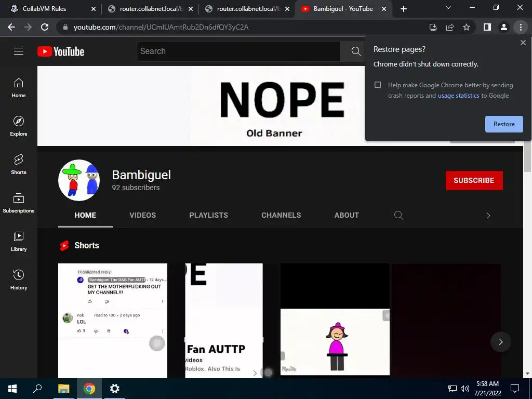Open the channel VIDEOS tab
Image resolution: width=532 pixels, height=399 pixels.
coord(142,215)
